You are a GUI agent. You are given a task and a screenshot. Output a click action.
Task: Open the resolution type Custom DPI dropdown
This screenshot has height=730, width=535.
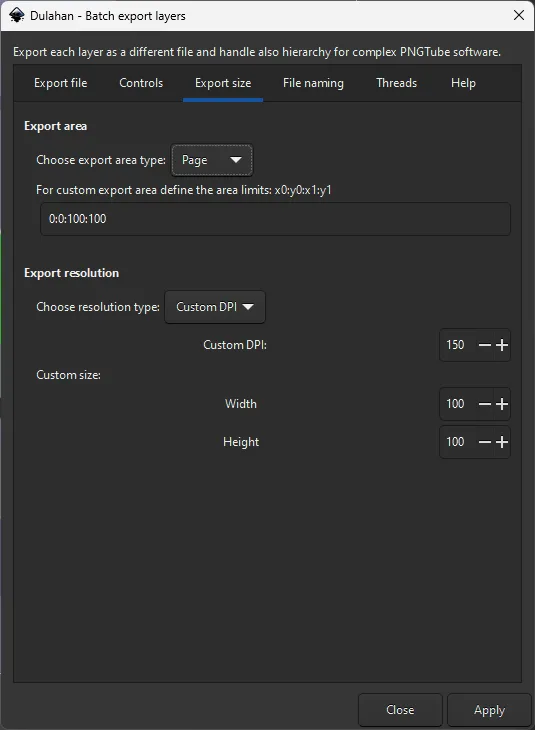click(215, 307)
